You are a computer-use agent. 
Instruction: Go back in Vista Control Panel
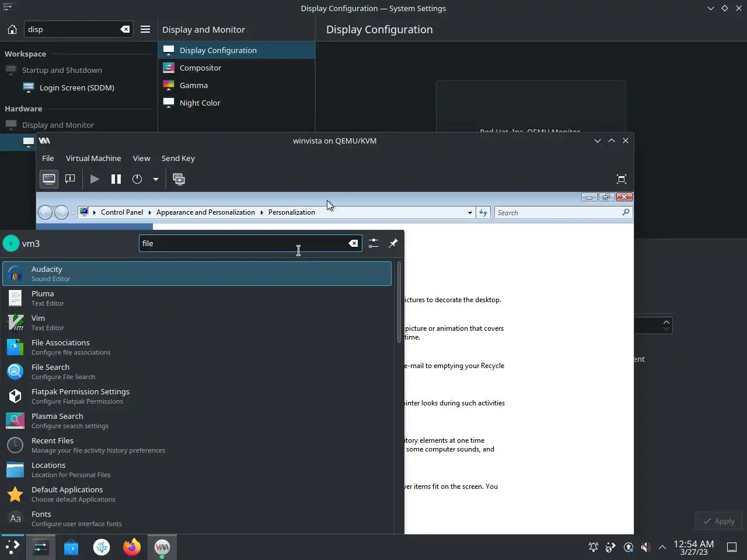(46, 212)
